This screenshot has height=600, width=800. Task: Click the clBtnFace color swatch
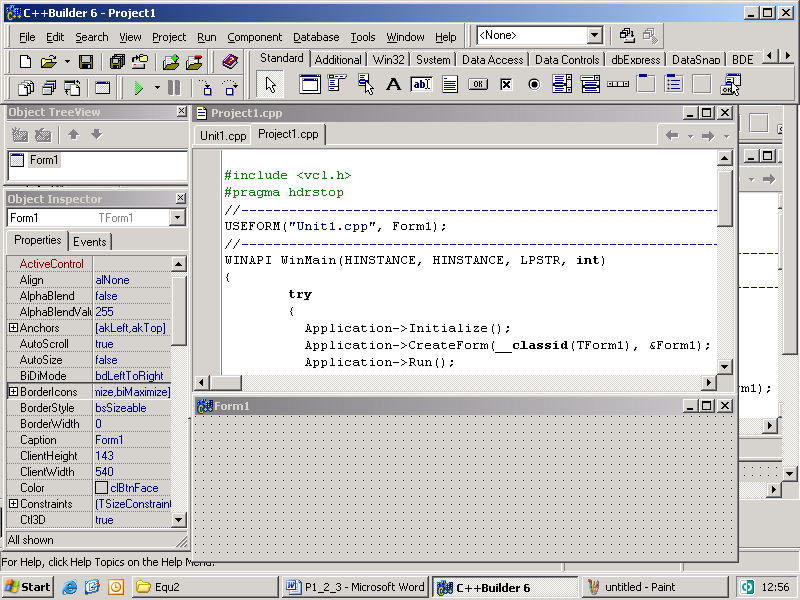(102, 488)
